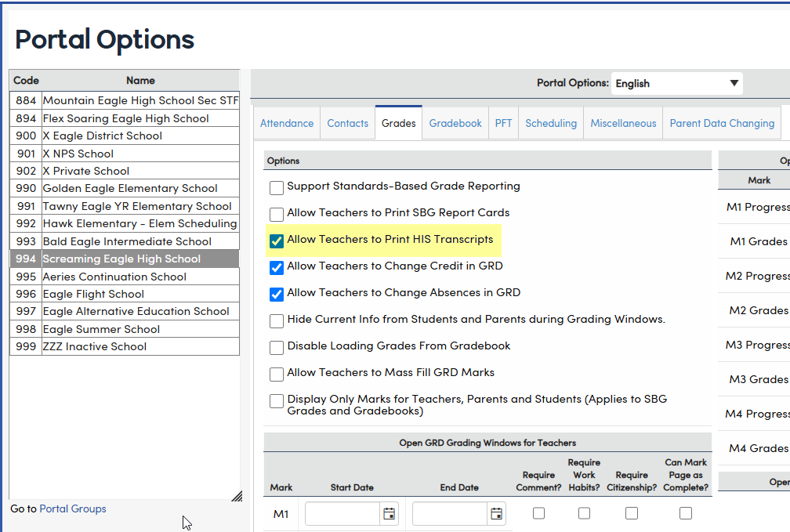This screenshot has width=790, height=532.
Task: Select Flex Soaring Eagle High School row
Action: tap(125, 118)
